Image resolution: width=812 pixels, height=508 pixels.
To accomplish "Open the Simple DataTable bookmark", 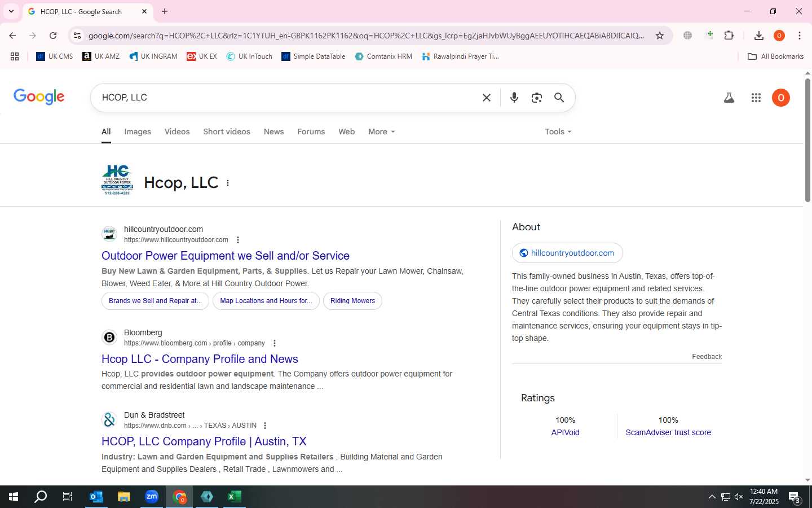I will tap(314, 56).
